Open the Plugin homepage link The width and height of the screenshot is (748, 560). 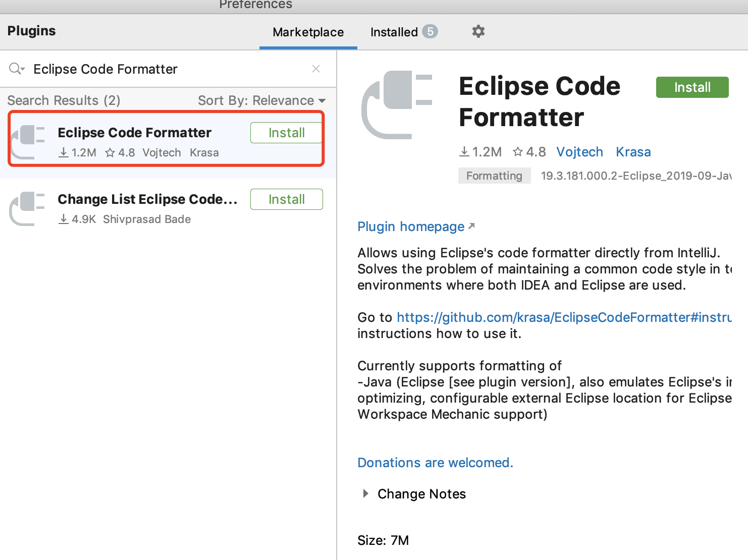point(416,227)
